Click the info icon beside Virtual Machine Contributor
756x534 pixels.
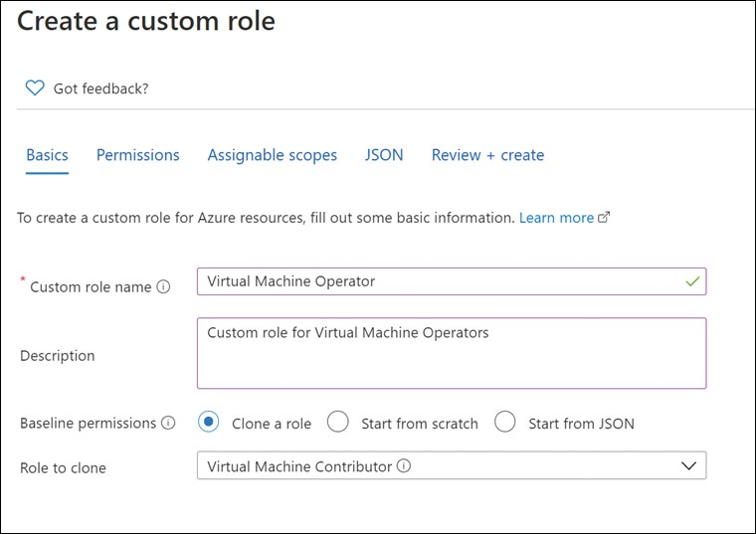pyautogui.click(x=404, y=465)
